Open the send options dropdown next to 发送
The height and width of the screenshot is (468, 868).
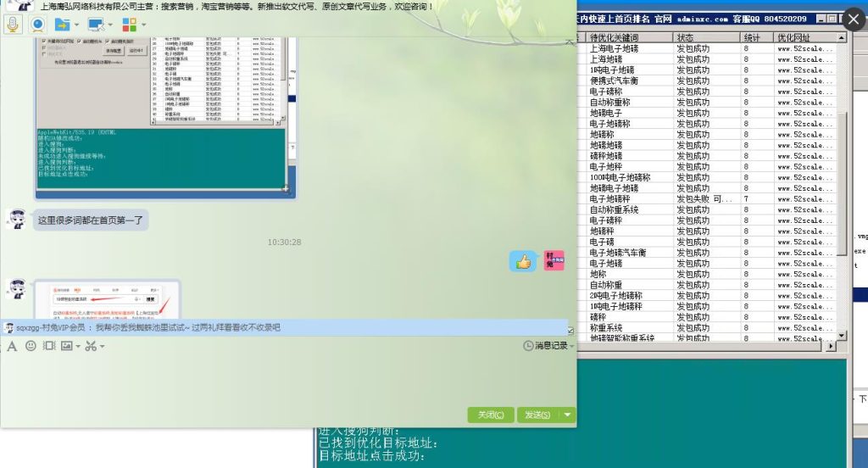(567, 415)
